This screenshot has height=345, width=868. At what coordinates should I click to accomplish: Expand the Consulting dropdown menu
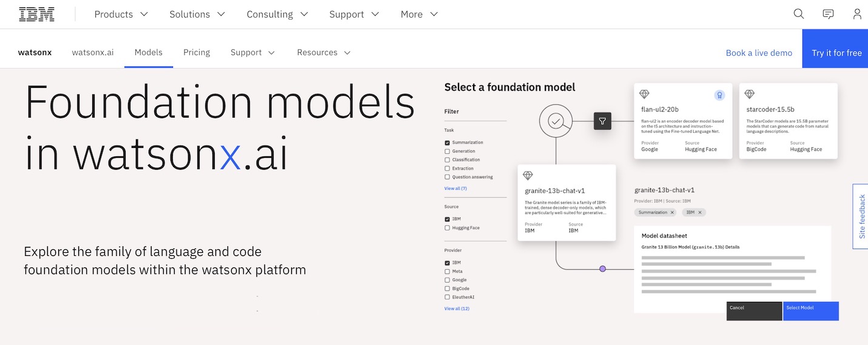tap(277, 15)
